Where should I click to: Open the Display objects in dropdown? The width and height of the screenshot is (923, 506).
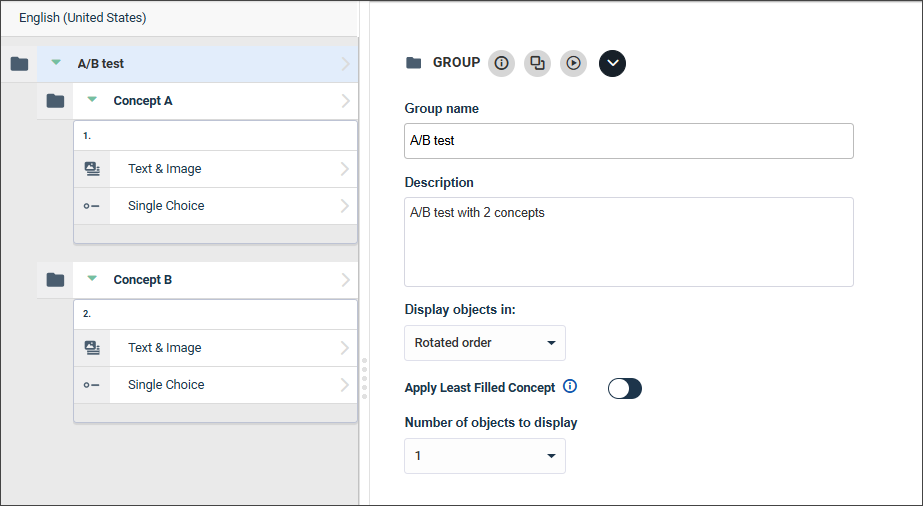(485, 343)
